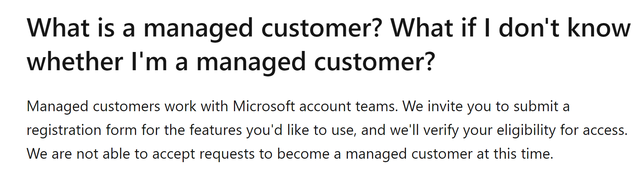
Task: Click the capitalized "Managed" starting the paragraph
Action: (57, 106)
